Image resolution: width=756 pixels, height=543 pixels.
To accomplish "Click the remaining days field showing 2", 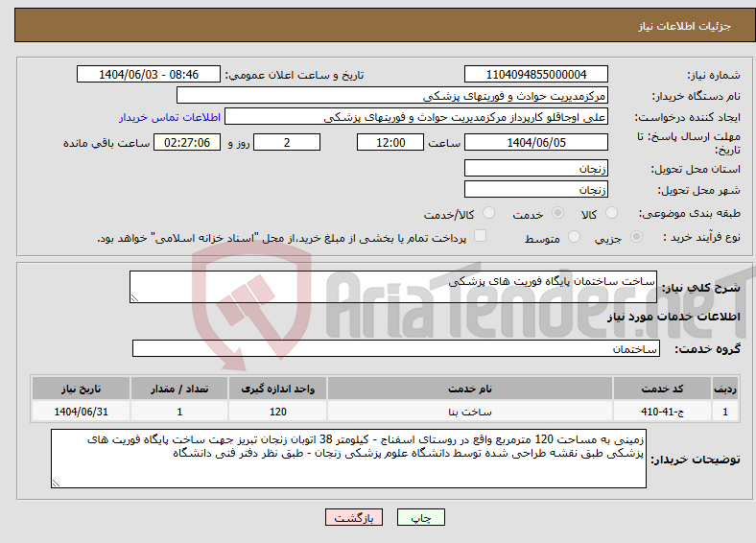I will [287, 142].
